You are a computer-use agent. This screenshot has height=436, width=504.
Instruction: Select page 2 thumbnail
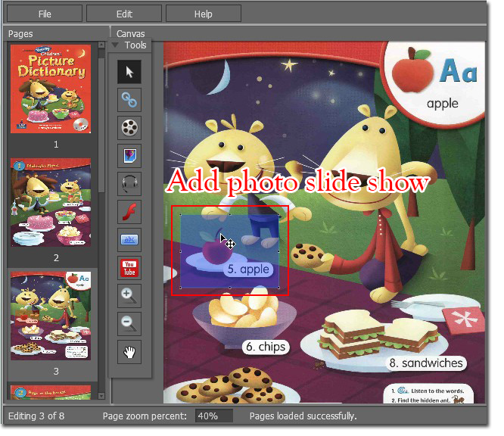pyautogui.click(x=51, y=203)
